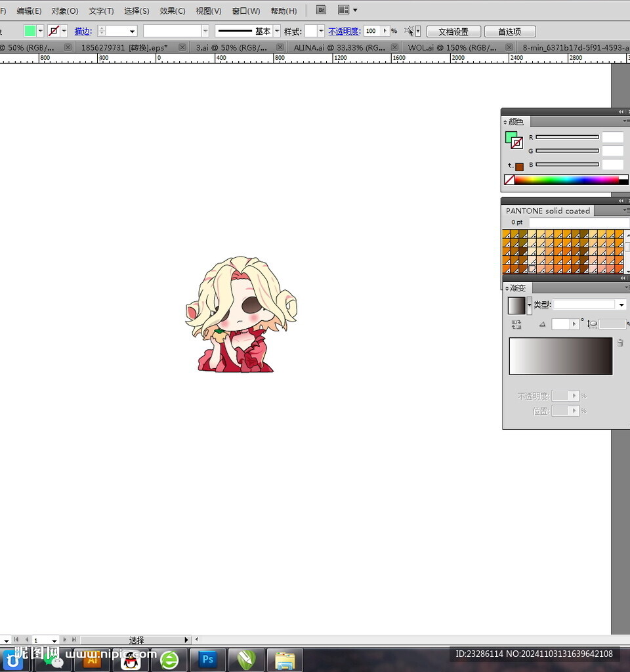
Task: Open the 编辑(E) menu
Action: (x=29, y=10)
